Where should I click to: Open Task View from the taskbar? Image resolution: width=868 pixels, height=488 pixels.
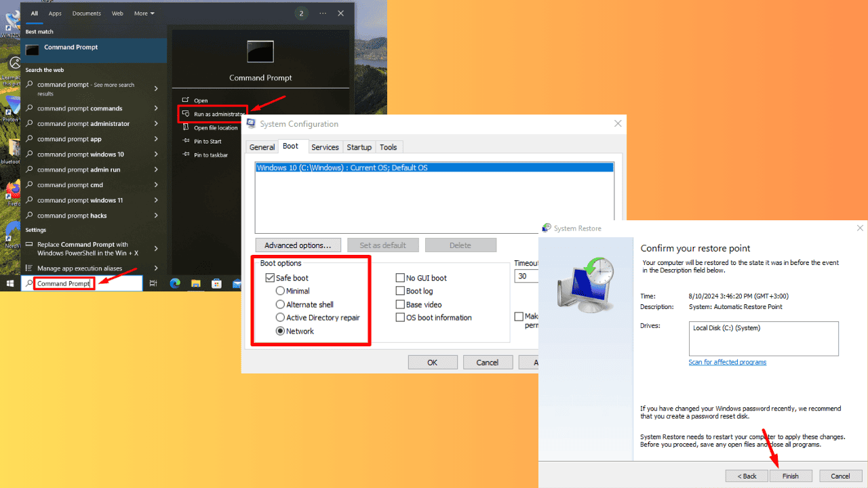coord(153,283)
